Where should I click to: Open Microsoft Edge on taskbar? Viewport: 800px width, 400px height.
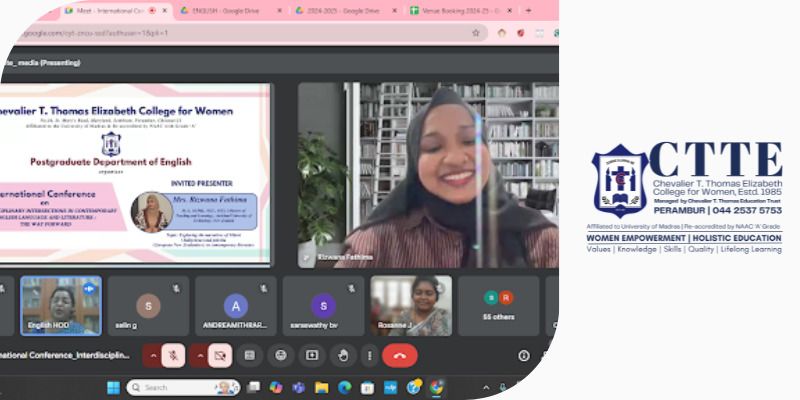(344, 388)
